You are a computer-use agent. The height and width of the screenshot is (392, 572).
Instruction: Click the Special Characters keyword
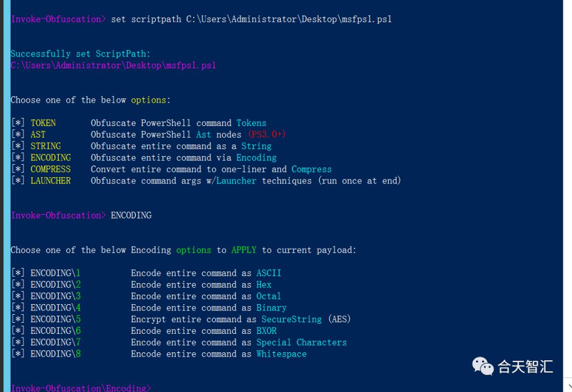point(301,342)
